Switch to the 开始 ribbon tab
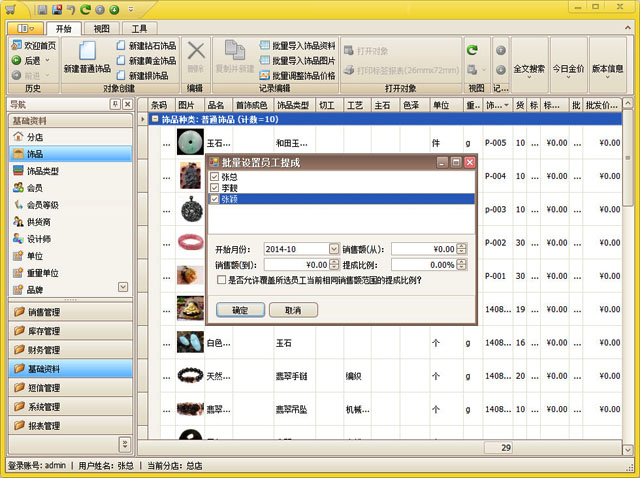640x478 pixels. (x=64, y=29)
